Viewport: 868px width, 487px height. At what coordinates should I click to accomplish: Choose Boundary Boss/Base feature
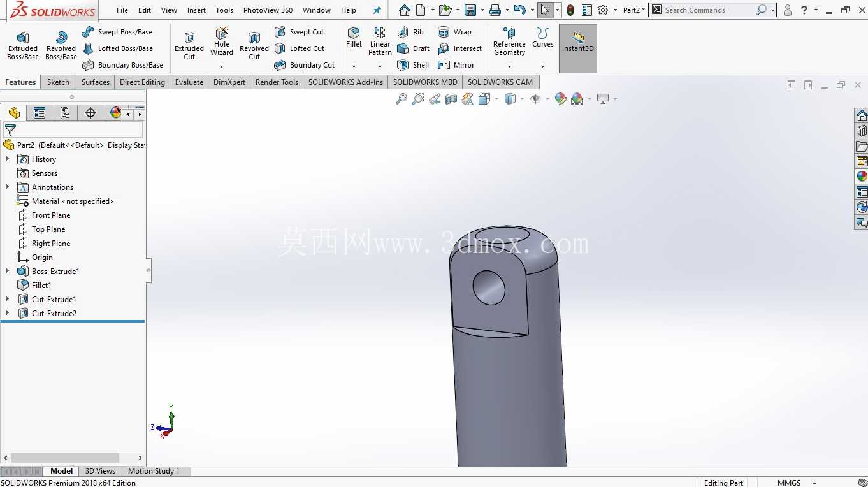click(123, 65)
